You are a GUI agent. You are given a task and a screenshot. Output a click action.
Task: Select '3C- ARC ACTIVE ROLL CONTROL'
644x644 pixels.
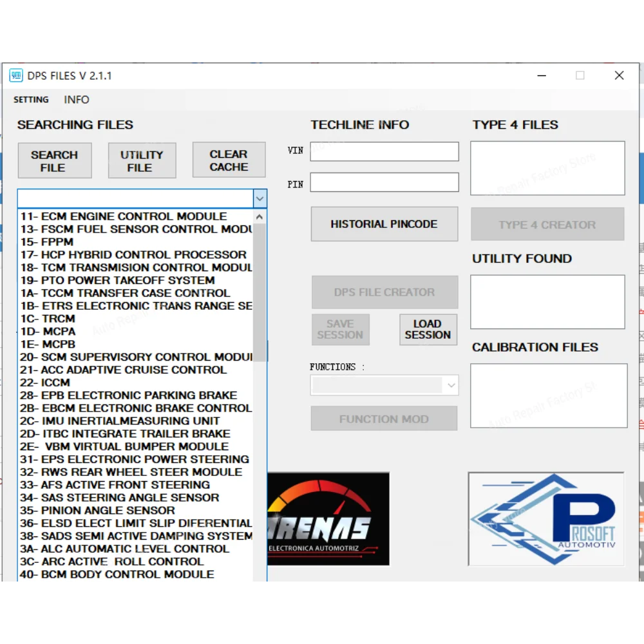pyautogui.click(x=135, y=562)
